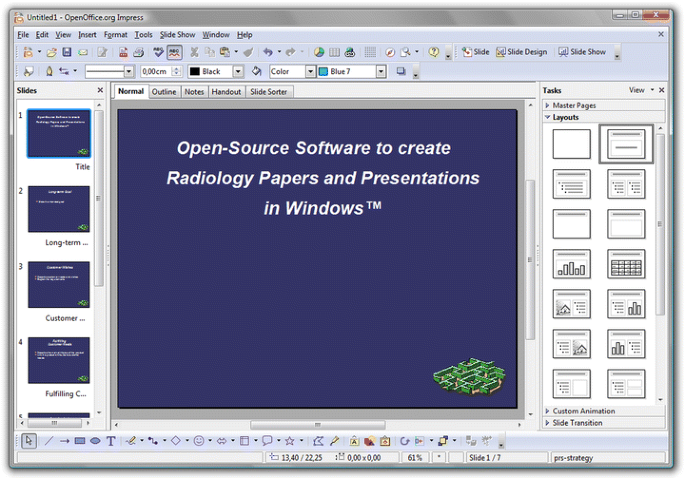Click the Print icon in the toolbar
685x478 pixels.
(138, 52)
